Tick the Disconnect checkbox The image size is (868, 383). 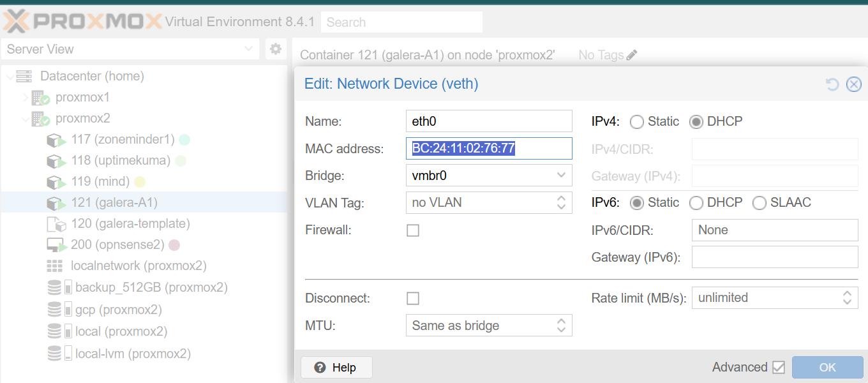pyautogui.click(x=413, y=299)
